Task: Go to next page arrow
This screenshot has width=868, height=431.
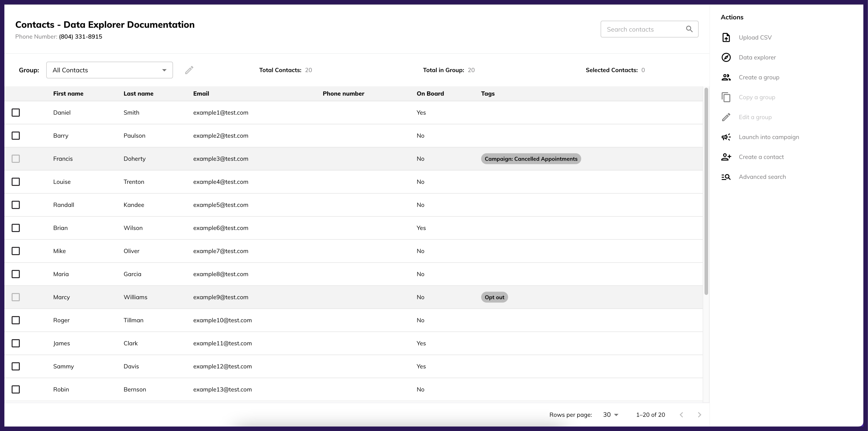Action: tap(699, 415)
